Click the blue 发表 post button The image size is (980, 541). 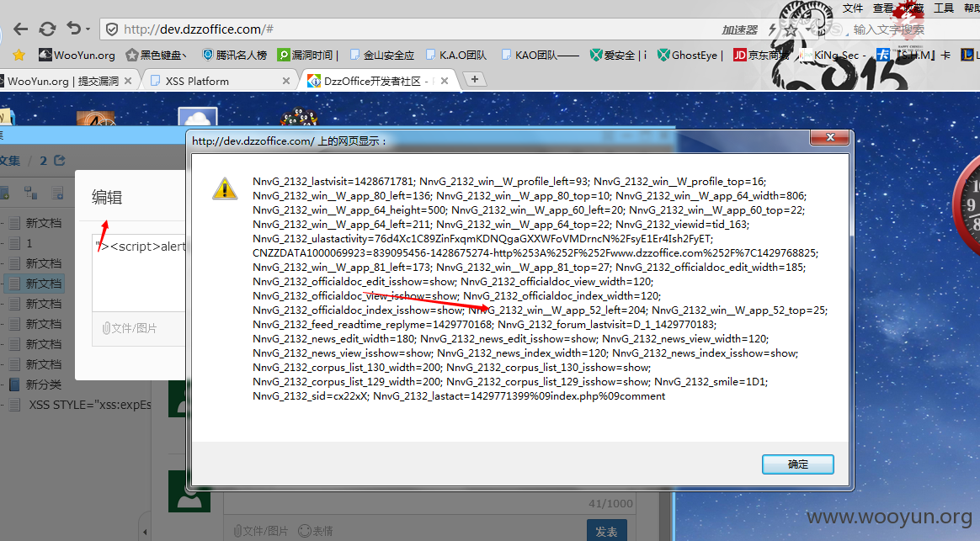606,531
